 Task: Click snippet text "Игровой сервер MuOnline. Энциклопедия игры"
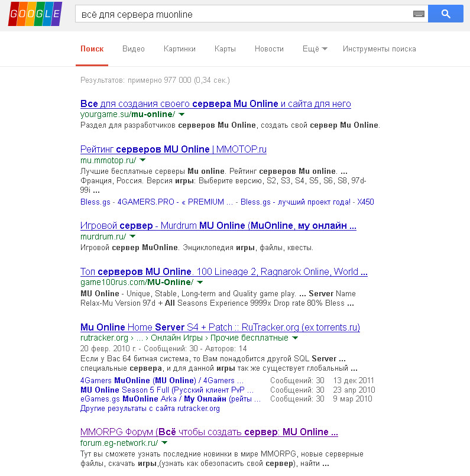(x=167, y=248)
